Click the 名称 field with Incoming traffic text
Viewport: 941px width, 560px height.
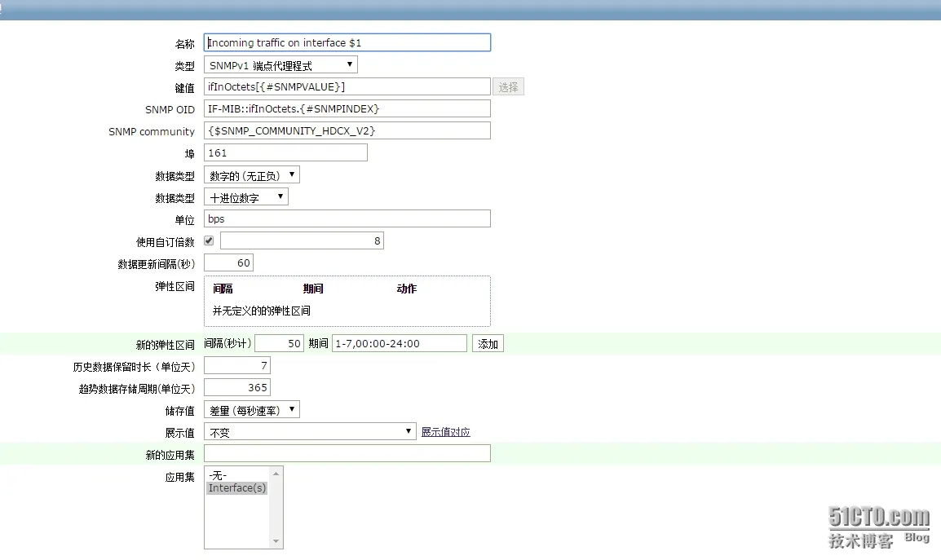tap(347, 42)
